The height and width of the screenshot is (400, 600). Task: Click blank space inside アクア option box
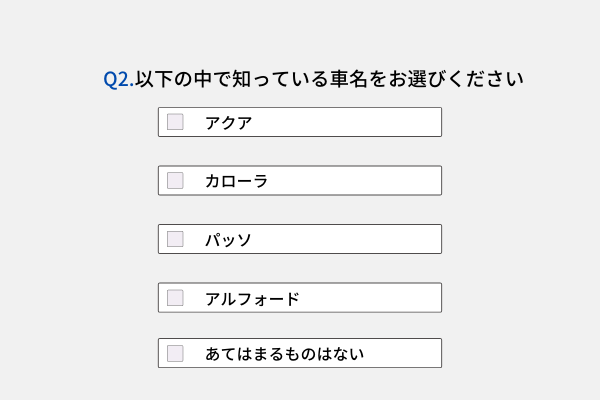coord(344,122)
